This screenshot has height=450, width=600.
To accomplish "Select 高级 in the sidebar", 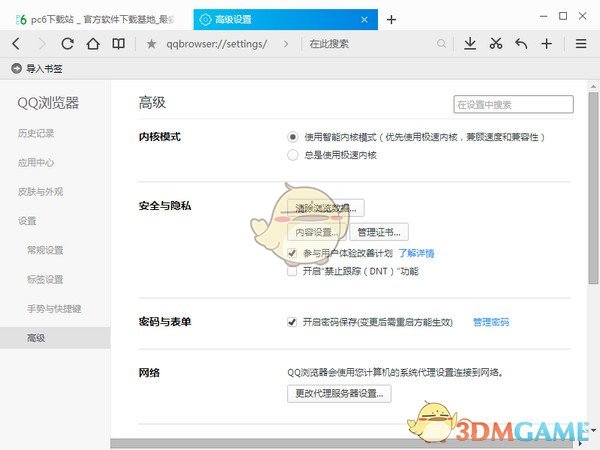I will (x=55, y=338).
